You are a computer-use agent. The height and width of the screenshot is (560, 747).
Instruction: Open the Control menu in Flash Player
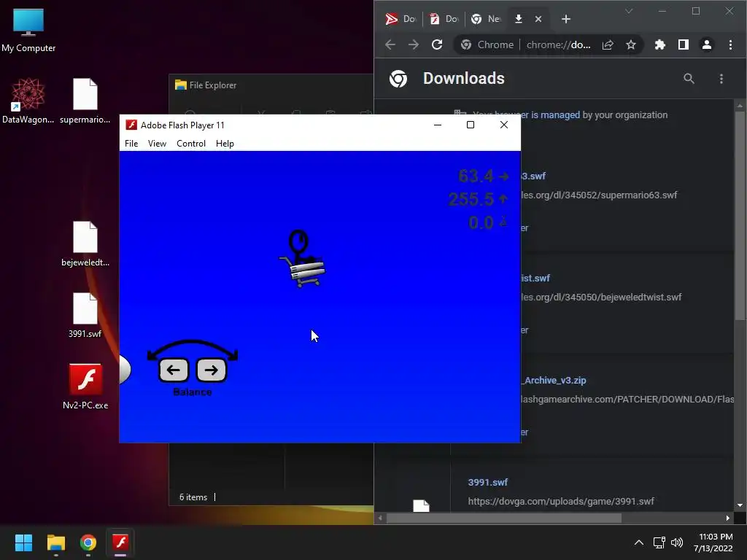[191, 144]
